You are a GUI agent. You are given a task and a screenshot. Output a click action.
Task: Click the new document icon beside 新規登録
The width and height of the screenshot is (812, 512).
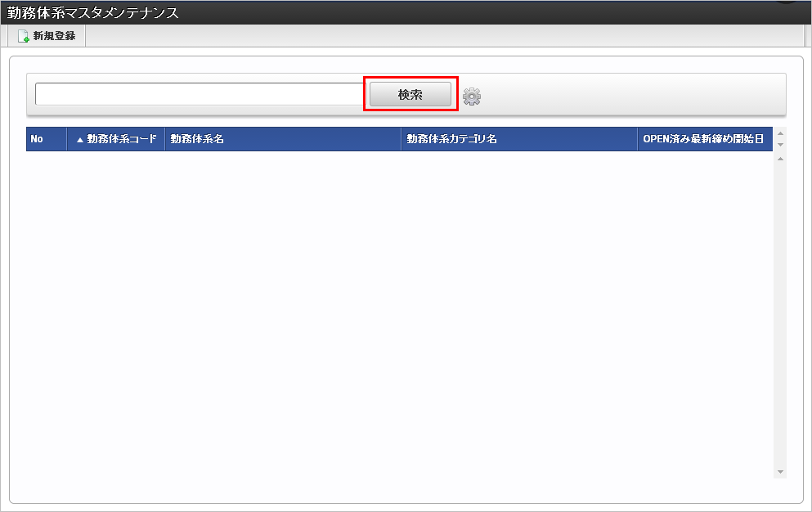coord(23,36)
